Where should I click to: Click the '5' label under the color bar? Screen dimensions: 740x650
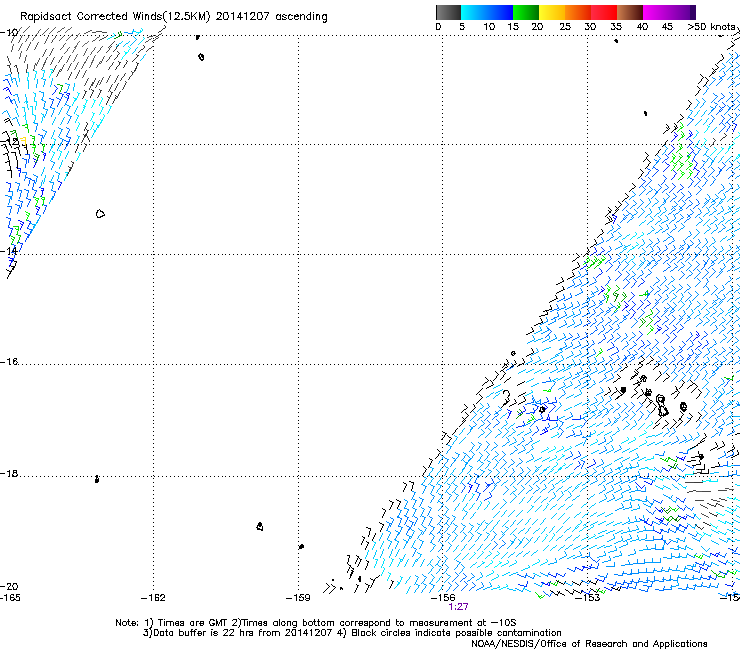(462, 27)
